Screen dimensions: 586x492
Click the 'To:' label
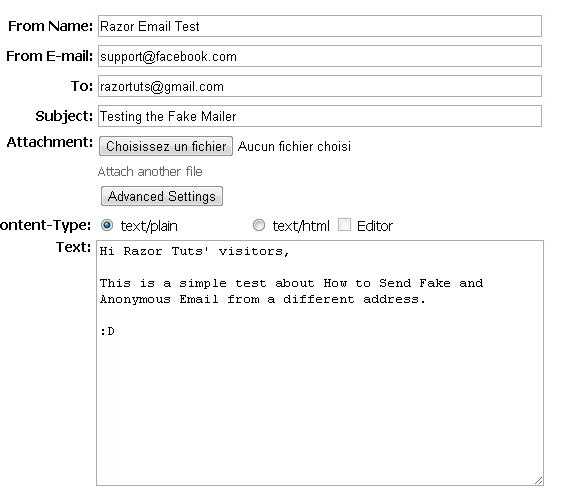coord(82,86)
